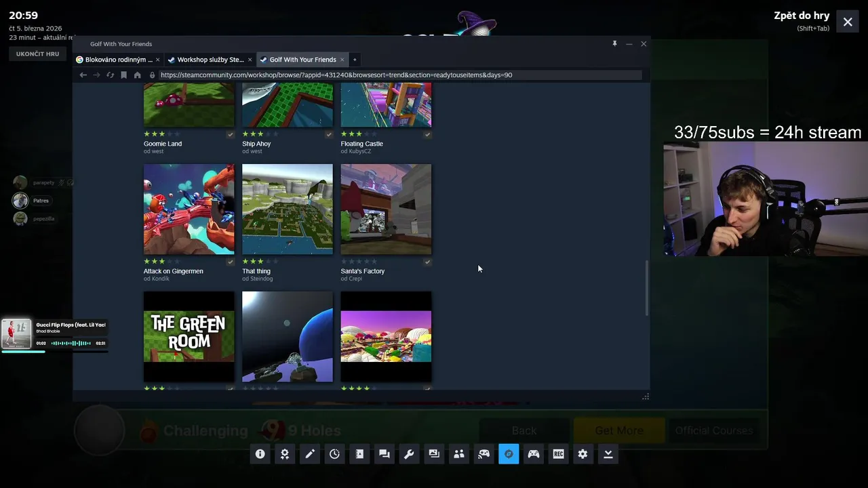The width and height of the screenshot is (868, 488).
Task: Close the overlay with top-right X
Action: (x=848, y=22)
